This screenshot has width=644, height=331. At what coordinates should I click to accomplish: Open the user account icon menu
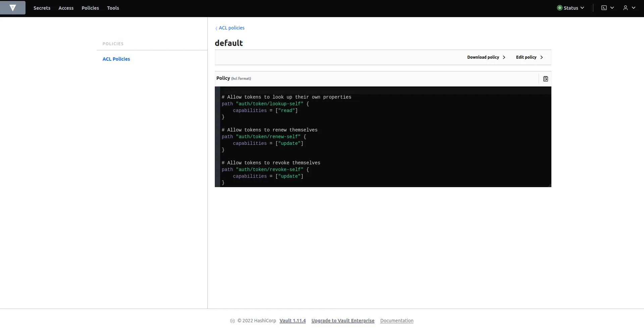[x=626, y=8]
